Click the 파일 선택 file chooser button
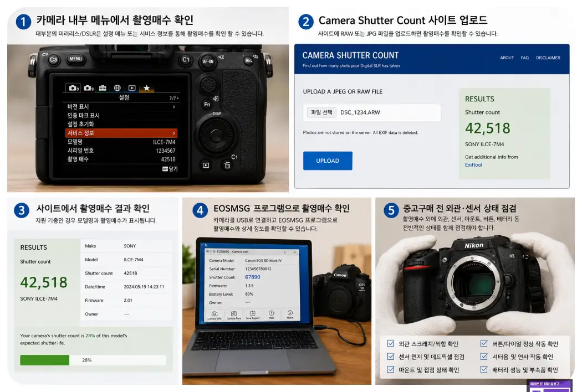 321,112
